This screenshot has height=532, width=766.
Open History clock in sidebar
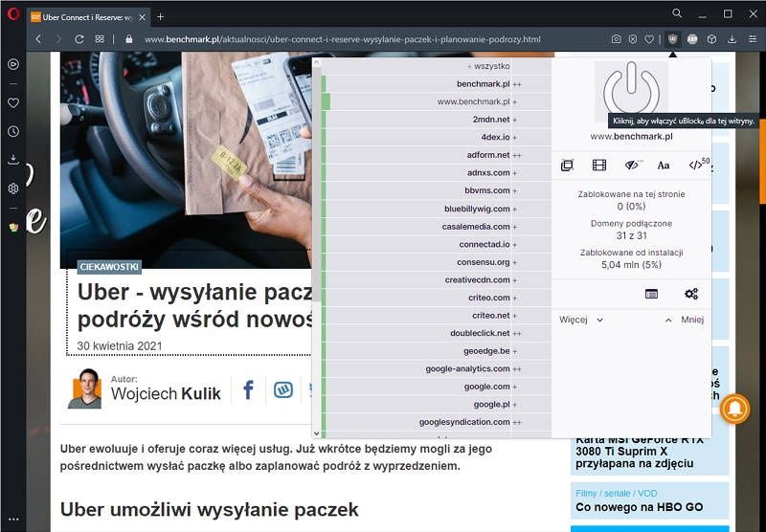click(13, 131)
